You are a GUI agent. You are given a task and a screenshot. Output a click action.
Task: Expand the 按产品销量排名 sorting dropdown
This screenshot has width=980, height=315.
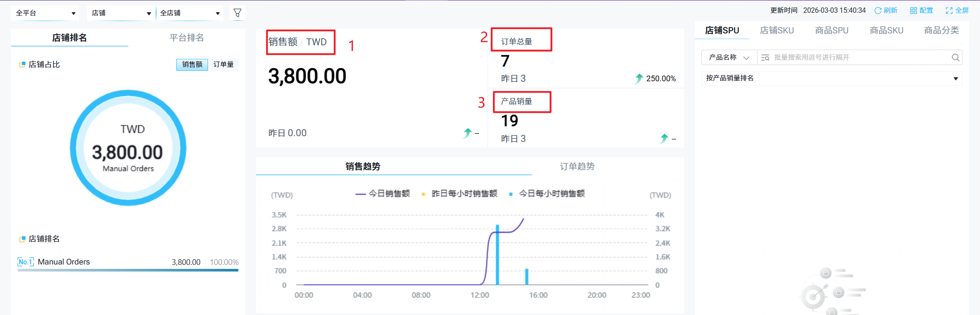[x=831, y=78]
